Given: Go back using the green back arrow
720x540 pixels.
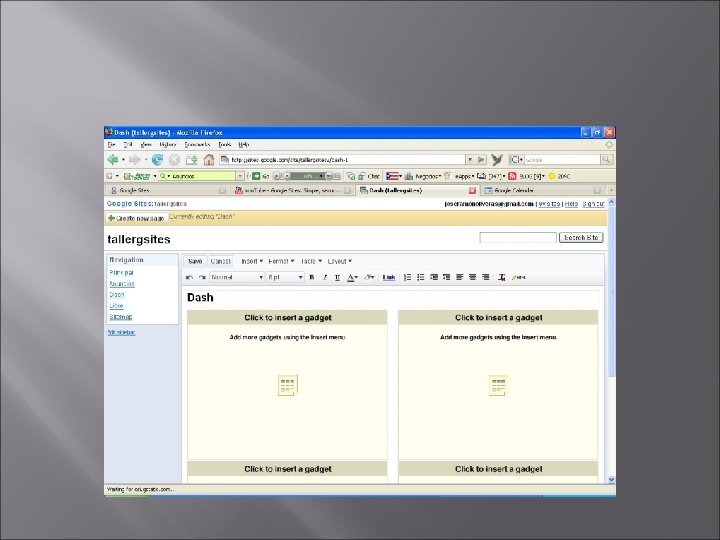Looking at the screenshot, I should (x=112, y=160).
